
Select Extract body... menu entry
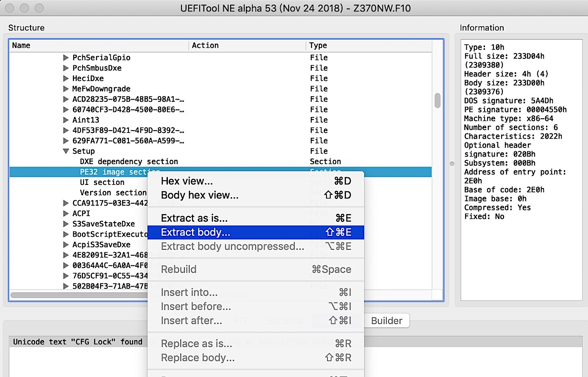pos(256,232)
